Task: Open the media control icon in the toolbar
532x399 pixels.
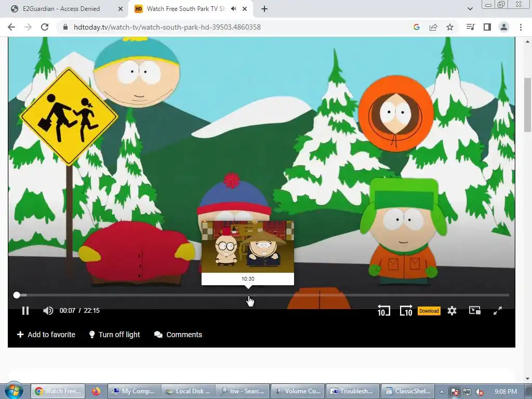Action: tap(470, 27)
